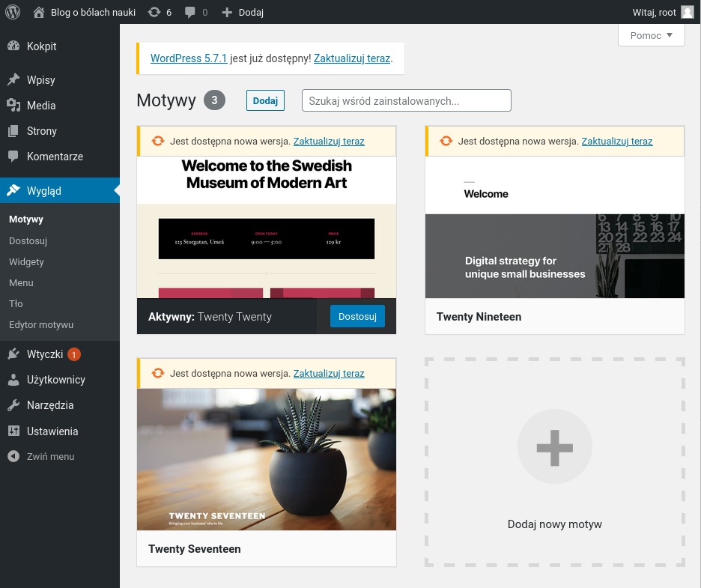Open the Twenty Nineteen theme screenshot

[555, 227]
